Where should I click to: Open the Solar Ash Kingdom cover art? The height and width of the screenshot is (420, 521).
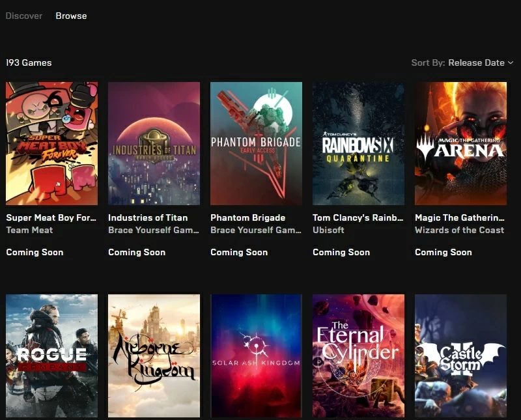(256, 356)
